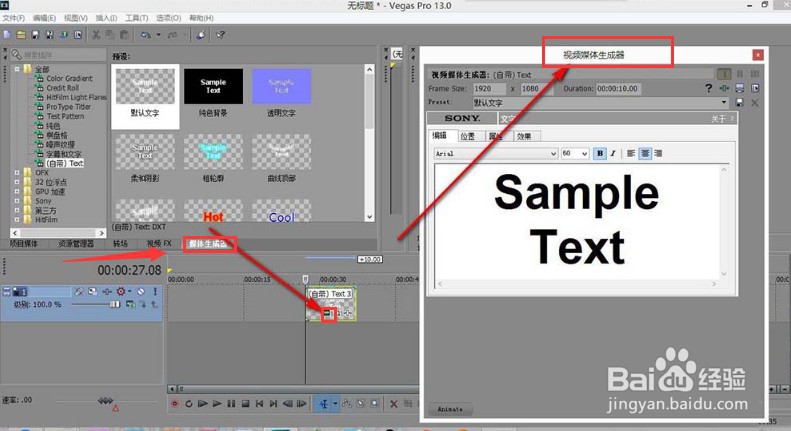Select right text alignment

[x=658, y=153]
